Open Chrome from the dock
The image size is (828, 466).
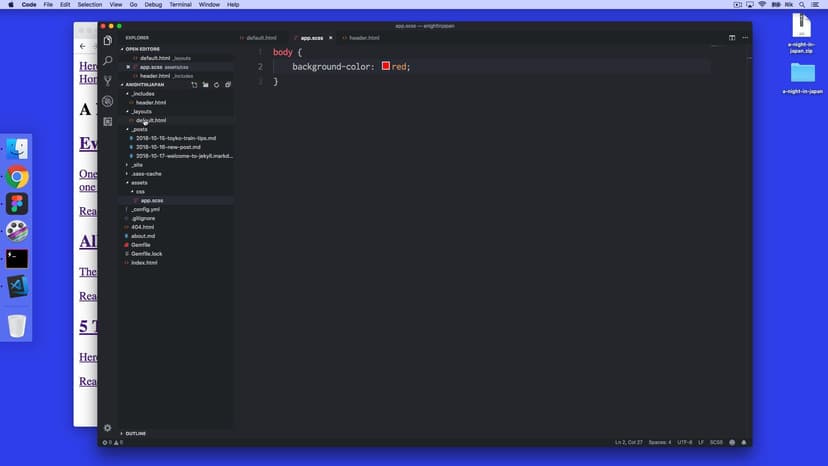click(x=17, y=177)
